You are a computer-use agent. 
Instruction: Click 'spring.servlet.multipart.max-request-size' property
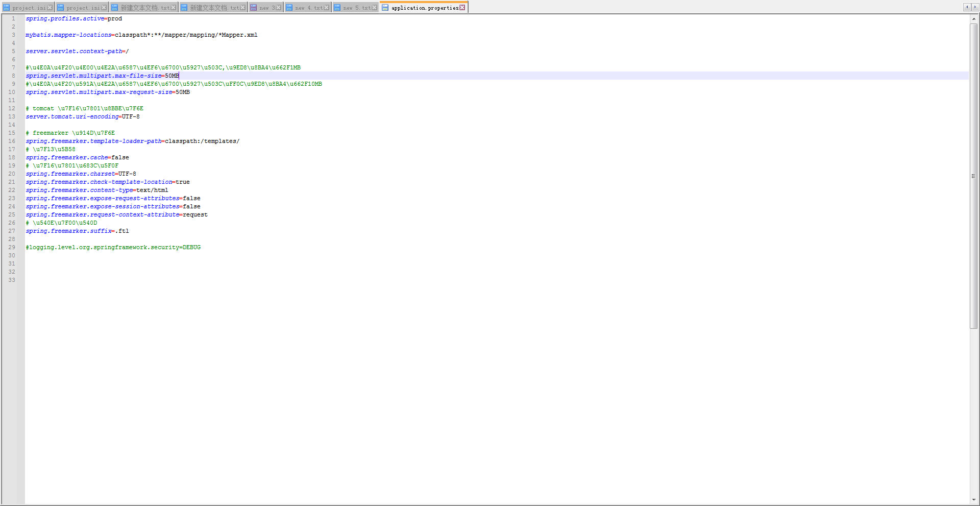pyautogui.click(x=99, y=92)
